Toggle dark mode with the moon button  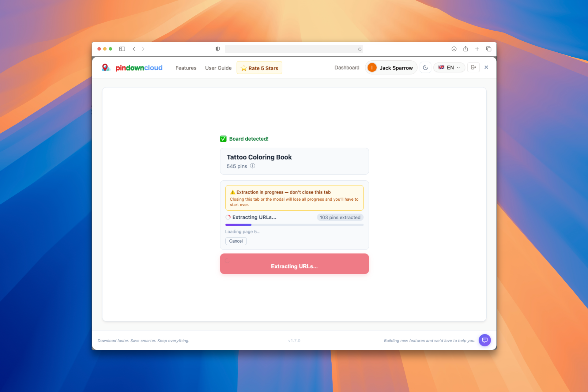click(x=425, y=67)
